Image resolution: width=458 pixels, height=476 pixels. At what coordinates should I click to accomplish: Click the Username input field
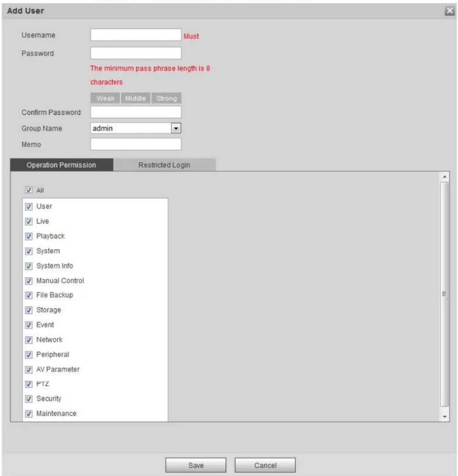coord(136,35)
